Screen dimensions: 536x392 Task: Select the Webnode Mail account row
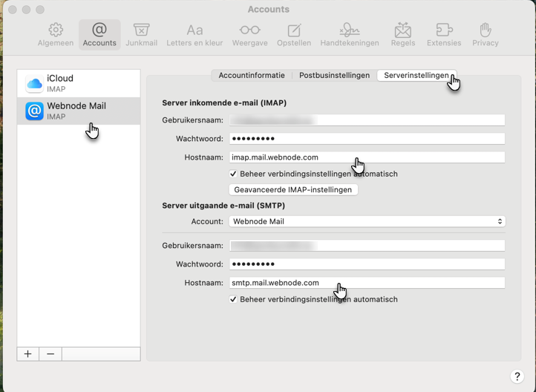point(79,111)
